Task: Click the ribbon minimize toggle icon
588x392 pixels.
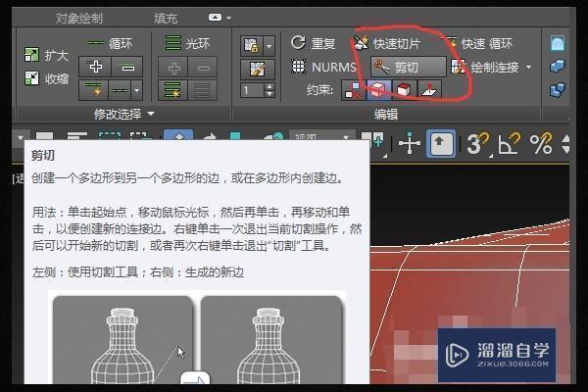Action: point(215,18)
